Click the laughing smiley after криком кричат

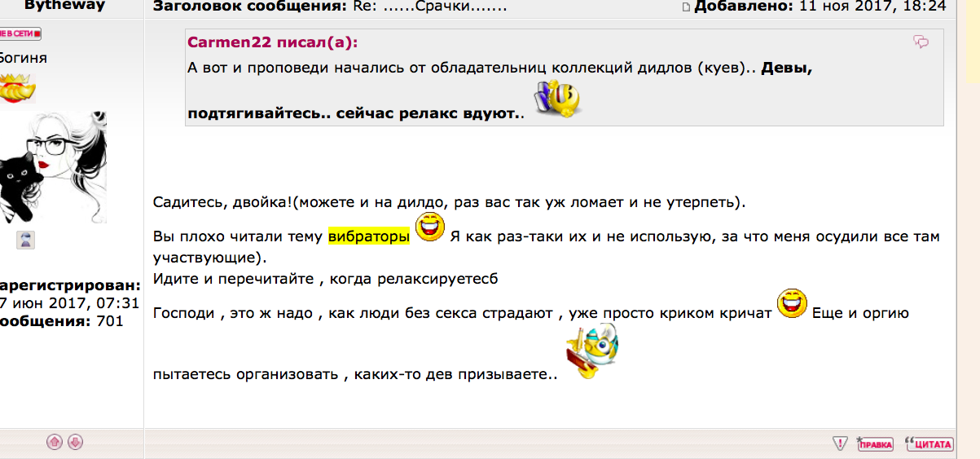click(x=791, y=303)
